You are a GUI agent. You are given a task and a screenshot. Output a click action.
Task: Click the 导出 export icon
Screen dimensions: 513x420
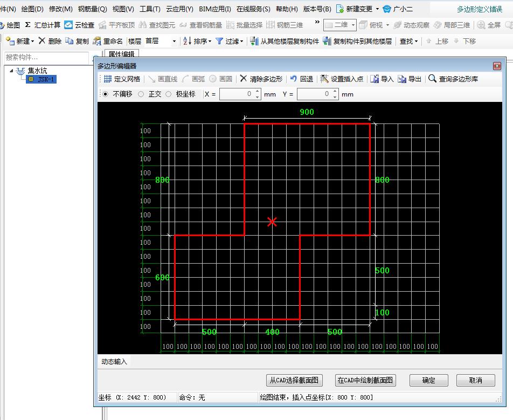[402, 79]
